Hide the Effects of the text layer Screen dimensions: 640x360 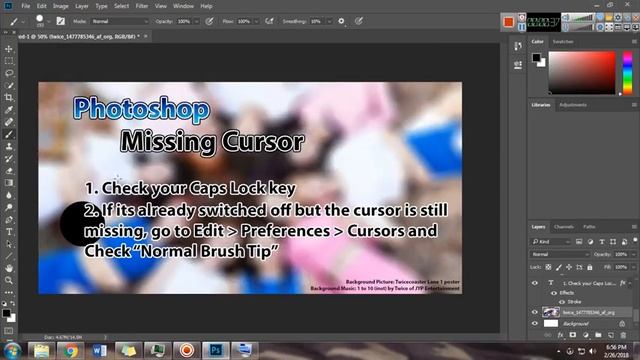click(x=554, y=293)
